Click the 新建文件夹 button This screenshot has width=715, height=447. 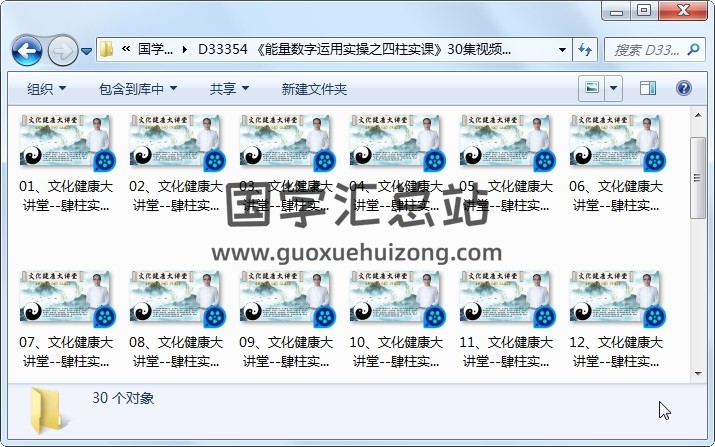pyautogui.click(x=314, y=89)
